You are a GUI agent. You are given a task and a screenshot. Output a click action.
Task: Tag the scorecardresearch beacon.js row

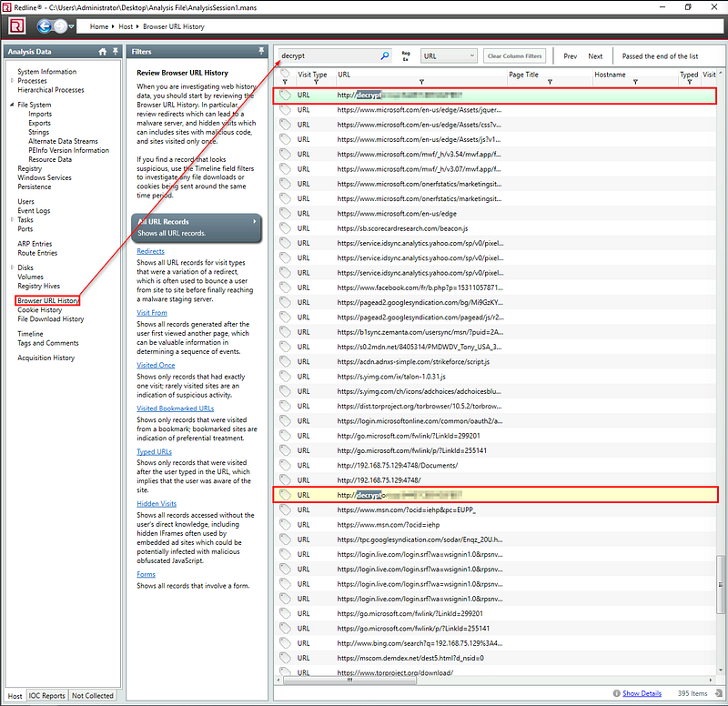click(285, 228)
